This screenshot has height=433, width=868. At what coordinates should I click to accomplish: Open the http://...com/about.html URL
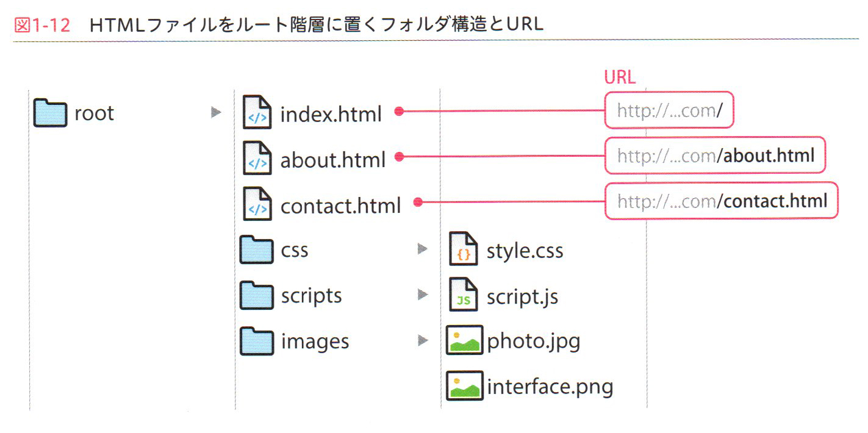click(x=715, y=156)
